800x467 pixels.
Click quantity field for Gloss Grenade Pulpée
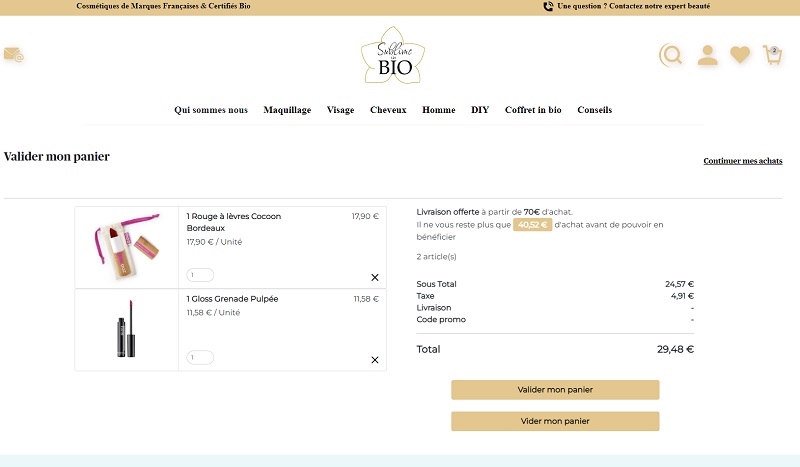coord(200,357)
